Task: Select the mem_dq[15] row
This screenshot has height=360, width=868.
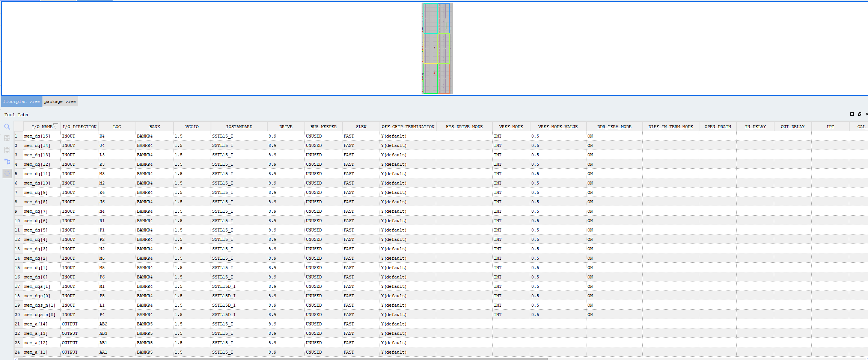Action: [37, 136]
